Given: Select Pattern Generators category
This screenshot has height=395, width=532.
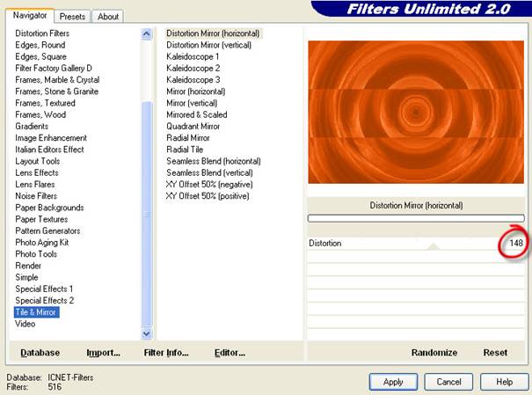Looking at the screenshot, I should pyautogui.click(x=47, y=230).
